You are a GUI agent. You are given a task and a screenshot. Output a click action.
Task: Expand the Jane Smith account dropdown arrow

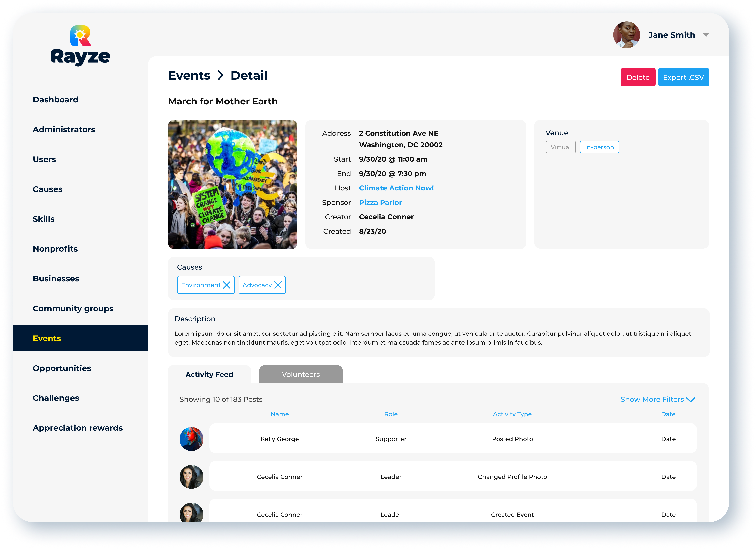point(706,35)
